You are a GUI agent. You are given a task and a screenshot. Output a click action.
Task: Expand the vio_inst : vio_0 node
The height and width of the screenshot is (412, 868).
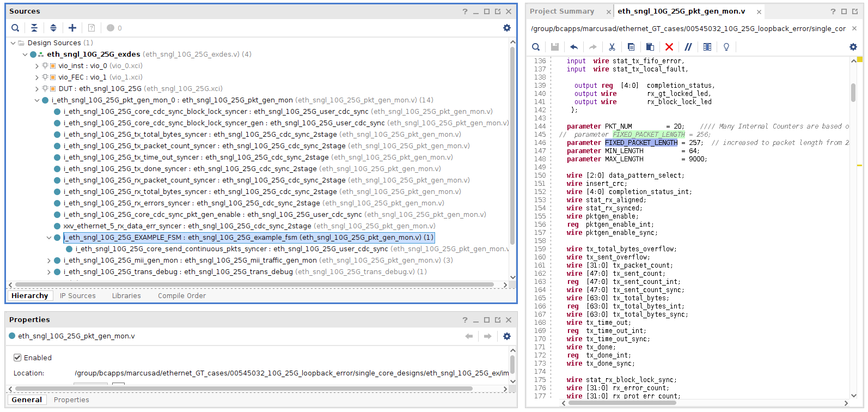click(37, 66)
